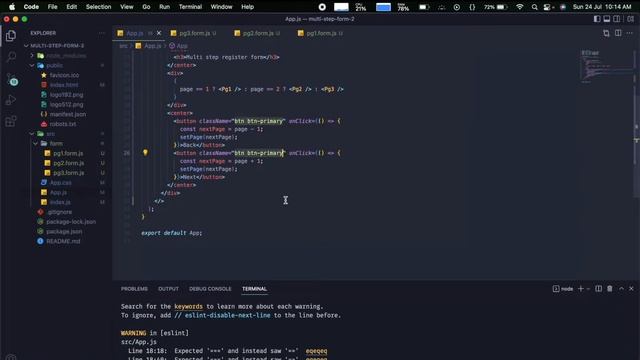Screen dimensions: 640x360
Task: Switch to the pg2.form.js editor tab
Action: coord(258,33)
